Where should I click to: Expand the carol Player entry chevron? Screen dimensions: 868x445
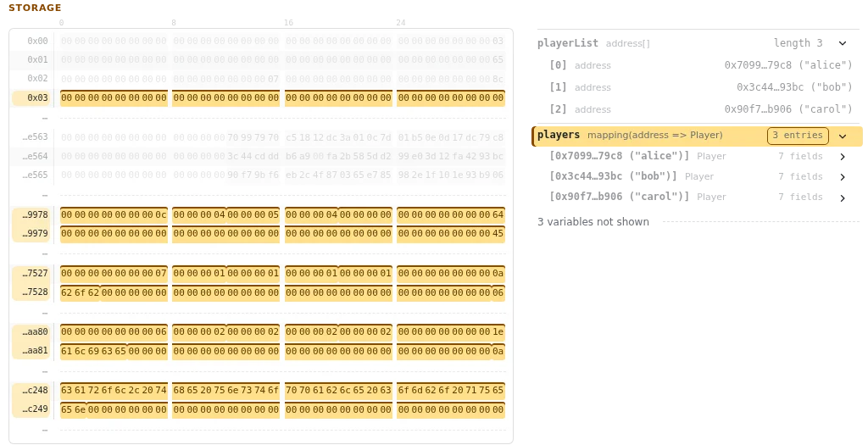843,197
